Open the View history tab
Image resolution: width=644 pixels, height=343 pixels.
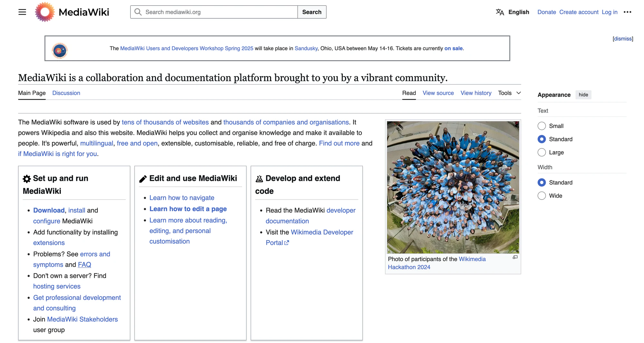(x=476, y=93)
